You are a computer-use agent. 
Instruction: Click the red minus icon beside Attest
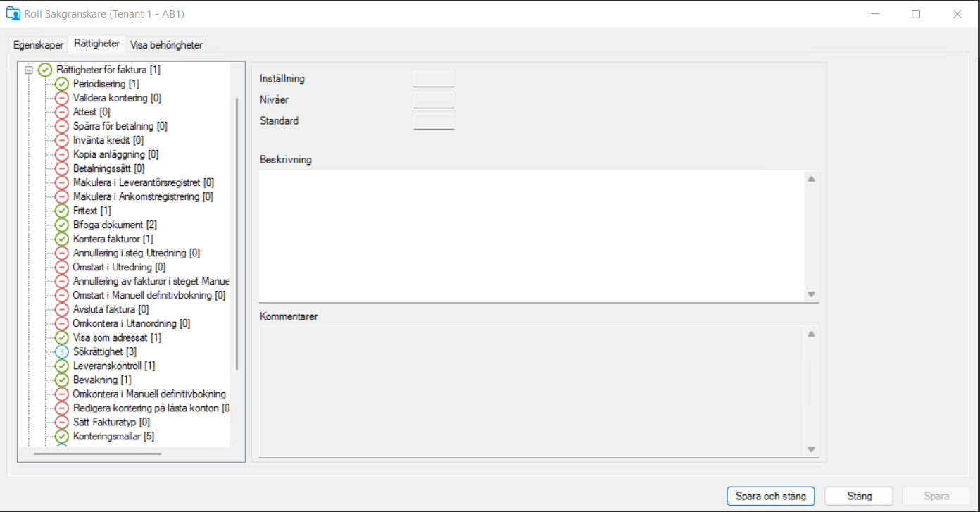point(62,112)
